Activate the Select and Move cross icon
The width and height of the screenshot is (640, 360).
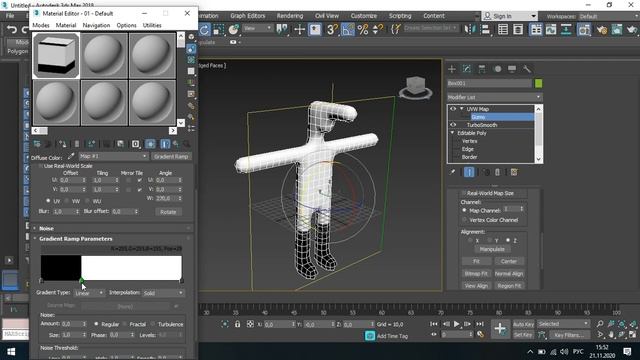(x=299, y=29)
